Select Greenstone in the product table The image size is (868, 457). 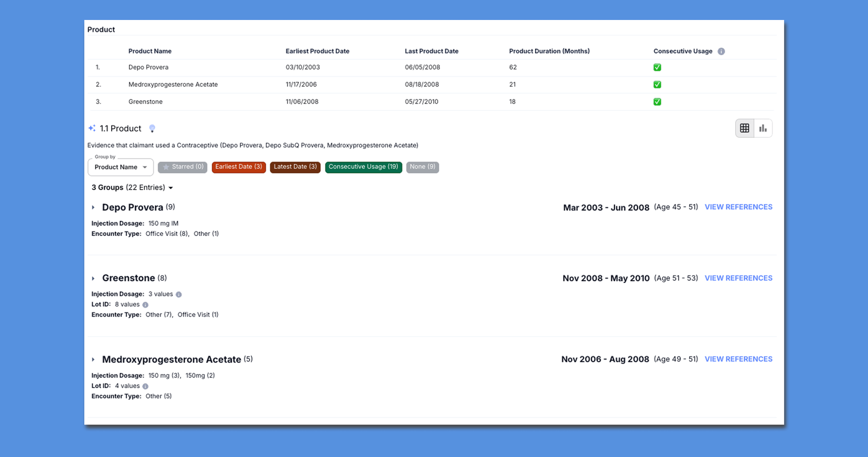point(145,102)
